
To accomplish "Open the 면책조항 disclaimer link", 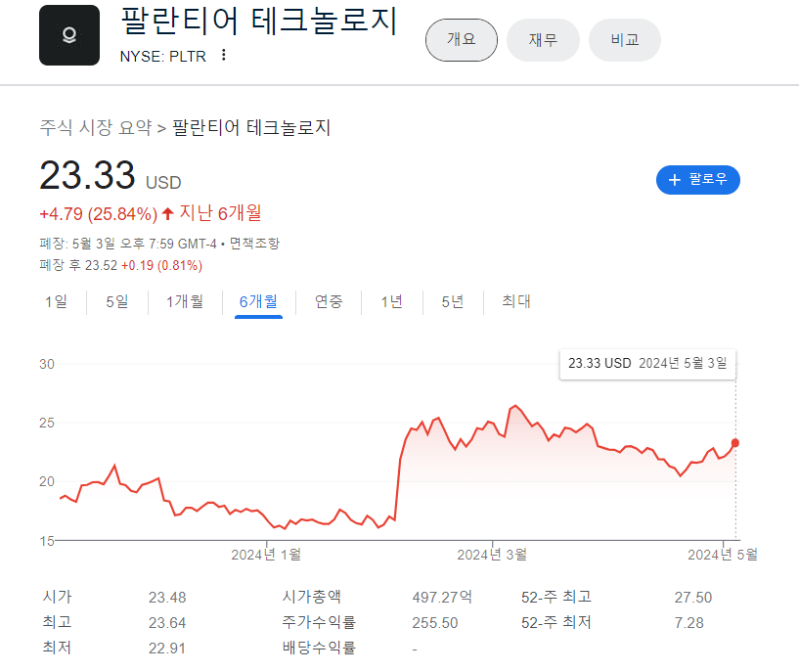I will pyautogui.click(x=254, y=244).
